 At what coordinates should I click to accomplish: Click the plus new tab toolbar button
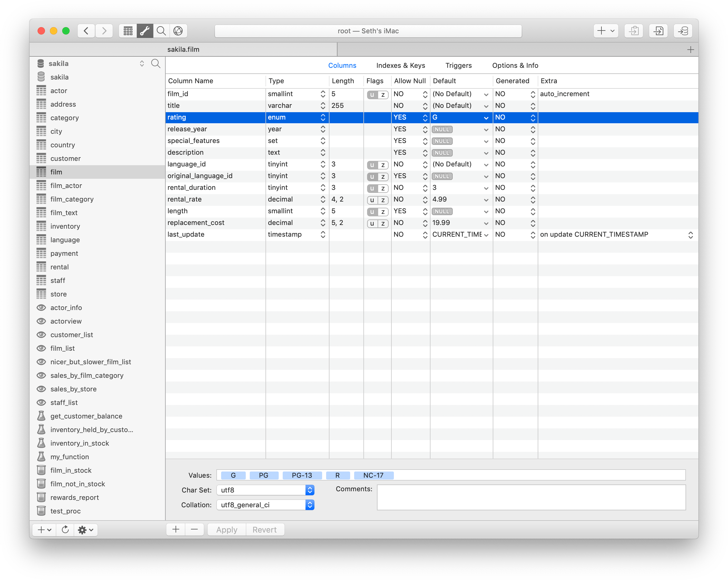coord(606,31)
